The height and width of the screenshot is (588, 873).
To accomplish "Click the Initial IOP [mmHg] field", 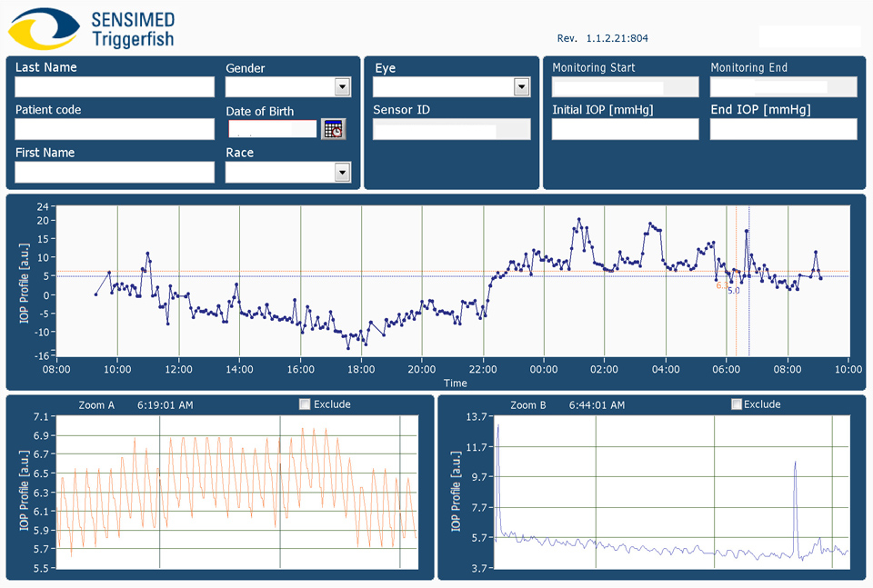I will [x=625, y=129].
